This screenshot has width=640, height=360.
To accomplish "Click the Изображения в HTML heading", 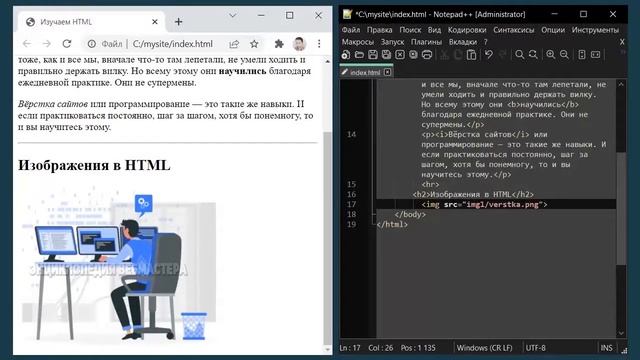I will [x=94, y=165].
